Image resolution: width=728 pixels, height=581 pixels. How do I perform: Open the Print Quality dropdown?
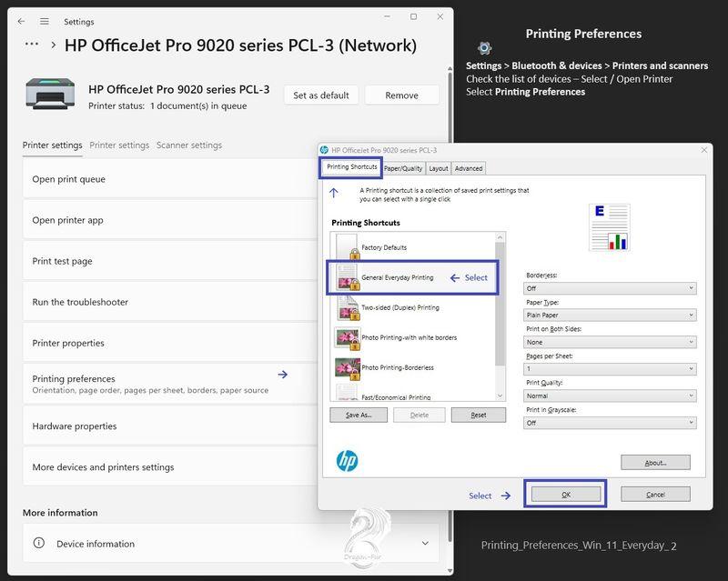click(x=610, y=396)
